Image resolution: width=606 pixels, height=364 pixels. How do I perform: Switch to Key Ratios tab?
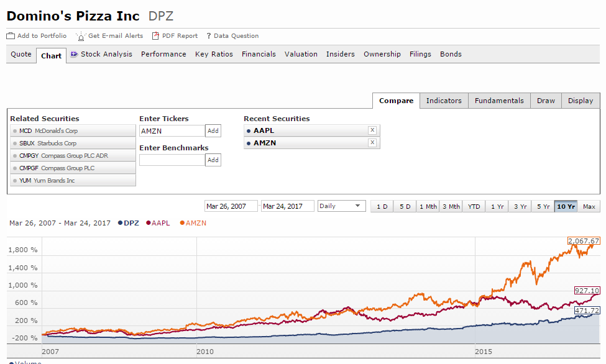[214, 54]
